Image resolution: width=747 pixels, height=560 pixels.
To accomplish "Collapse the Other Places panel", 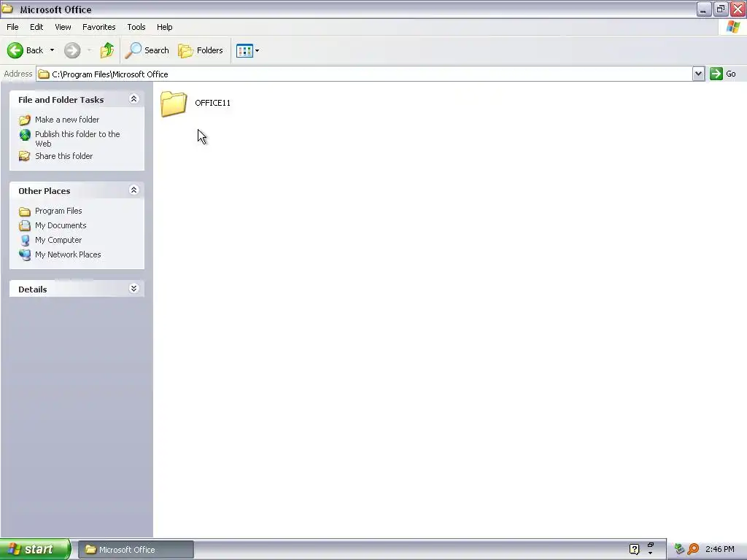I will [x=134, y=190].
